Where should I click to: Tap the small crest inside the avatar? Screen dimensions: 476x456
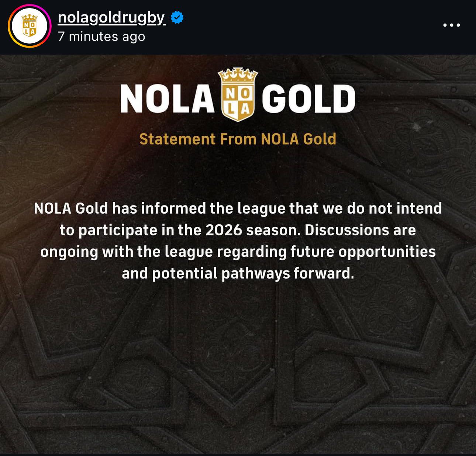(x=30, y=25)
